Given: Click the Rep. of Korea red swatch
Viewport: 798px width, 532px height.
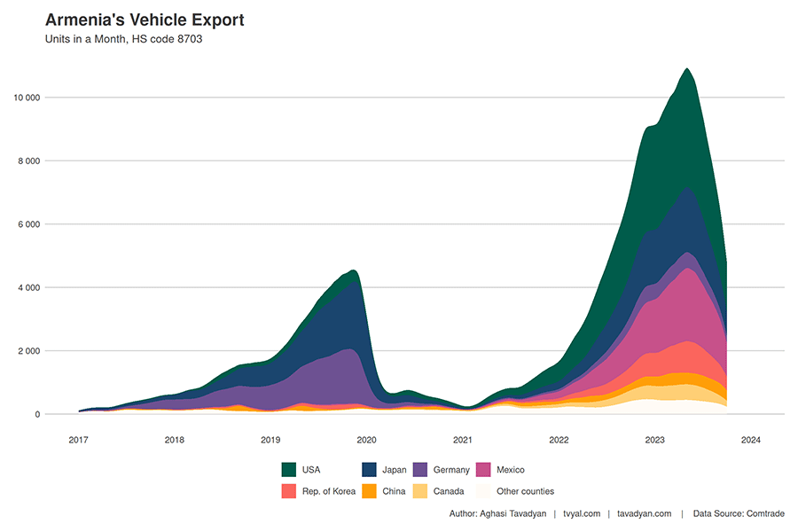Looking at the screenshot, I should (288, 490).
